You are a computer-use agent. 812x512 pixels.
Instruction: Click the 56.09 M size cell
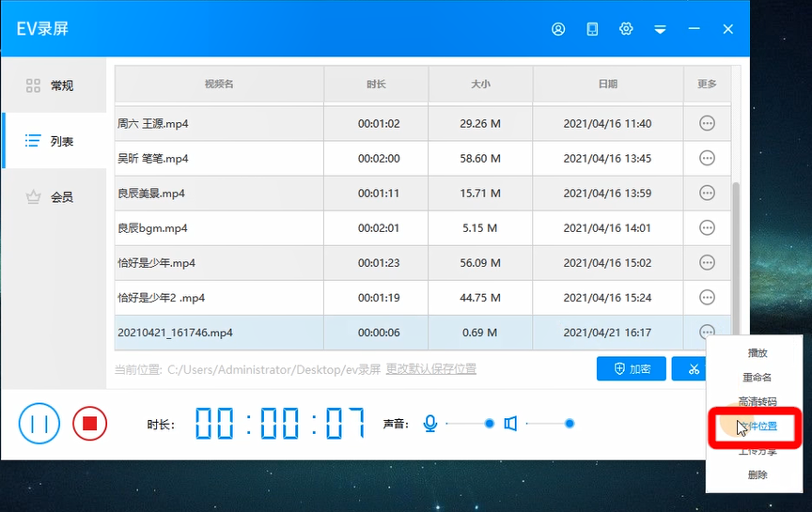(x=480, y=263)
